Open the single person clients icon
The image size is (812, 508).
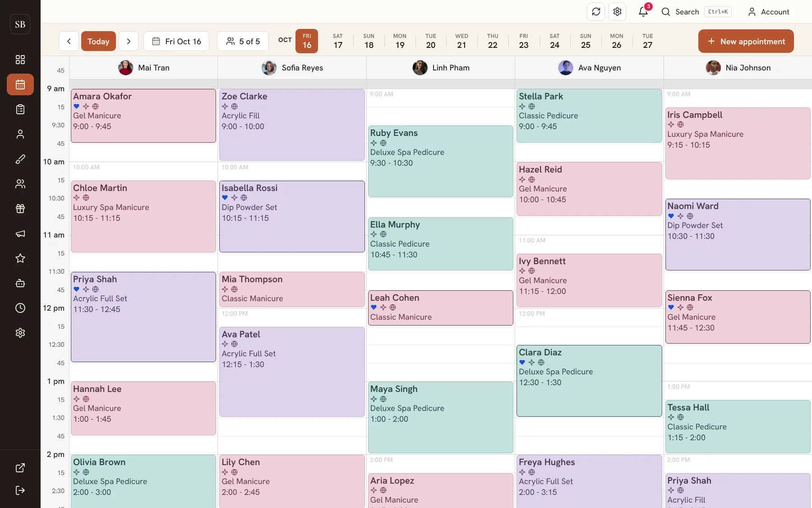(x=20, y=134)
